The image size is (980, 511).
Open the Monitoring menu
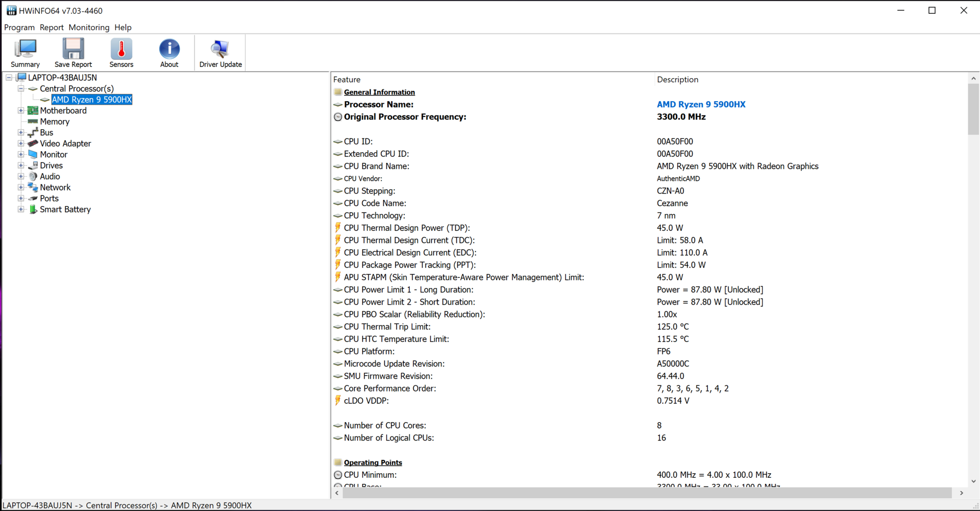tap(89, 28)
